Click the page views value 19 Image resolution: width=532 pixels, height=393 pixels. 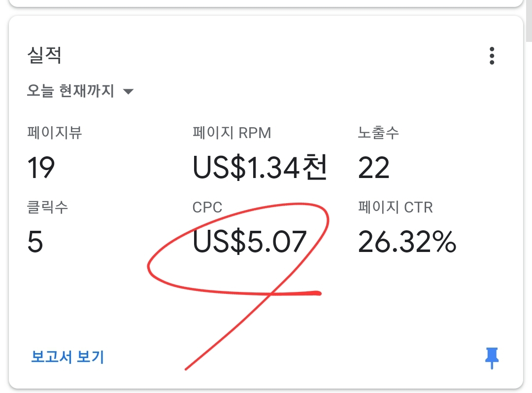point(41,168)
